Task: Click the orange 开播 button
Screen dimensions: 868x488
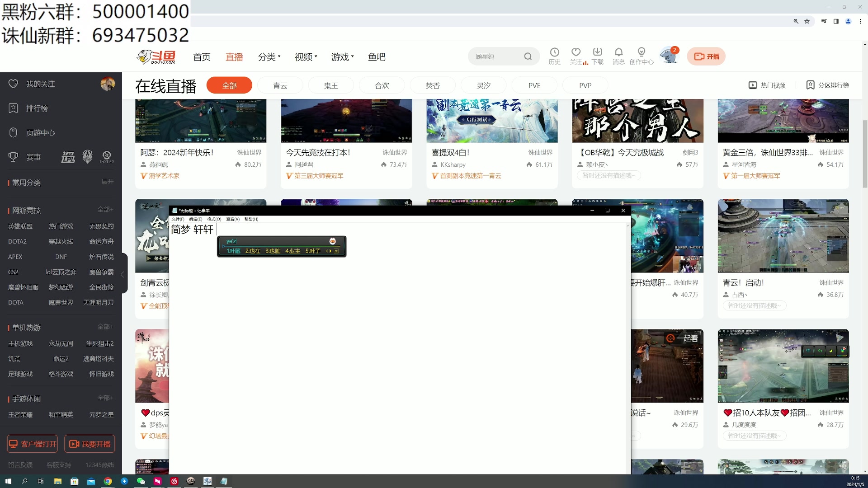Action: click(x=706, y=56)
